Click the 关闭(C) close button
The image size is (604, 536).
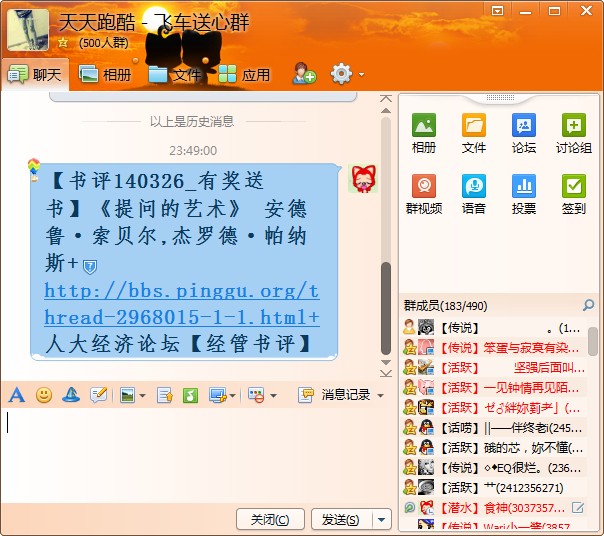click(270, 519)
